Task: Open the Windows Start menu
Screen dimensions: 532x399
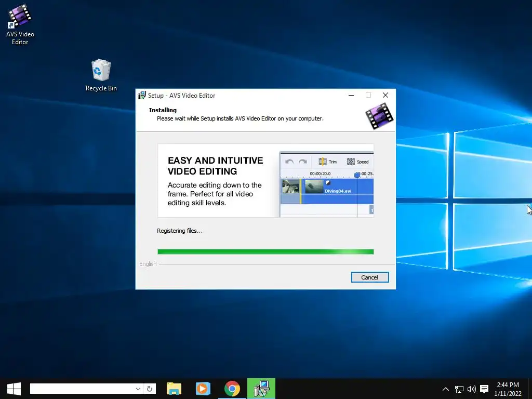Action: (x=14, y=389)
